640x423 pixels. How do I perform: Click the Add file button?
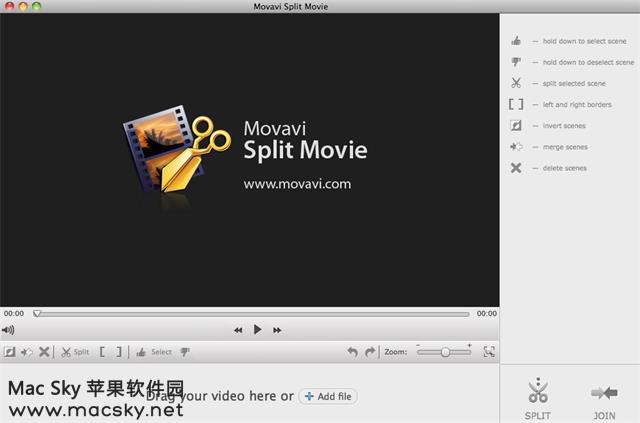(x=328, y=396)
